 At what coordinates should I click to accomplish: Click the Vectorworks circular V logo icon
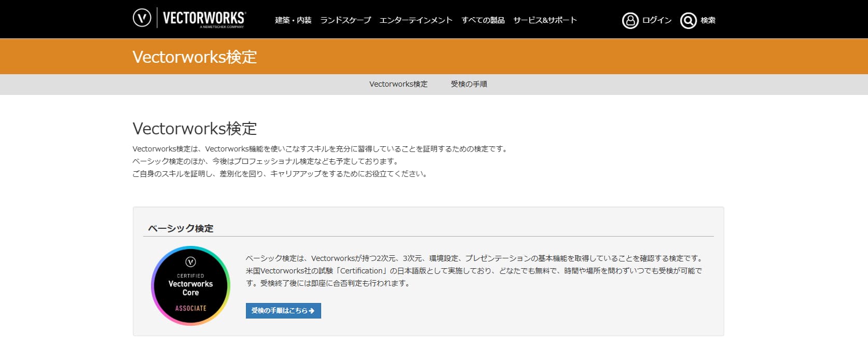coord(142,18)
